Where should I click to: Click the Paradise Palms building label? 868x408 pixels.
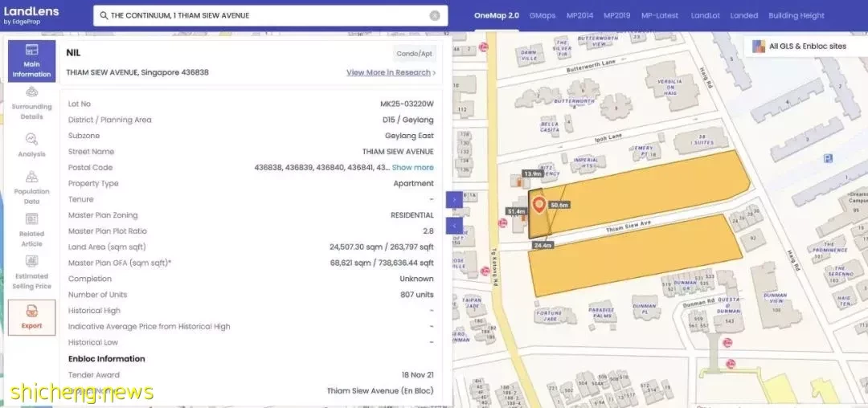pos(602,312)
